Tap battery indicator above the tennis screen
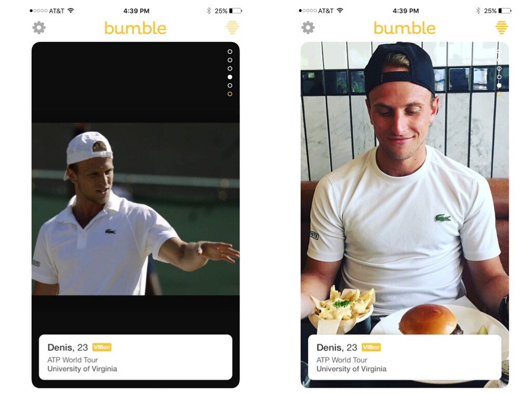Viewport: 532px width, 394px height. pyautogui.click(x=236, y=11)
